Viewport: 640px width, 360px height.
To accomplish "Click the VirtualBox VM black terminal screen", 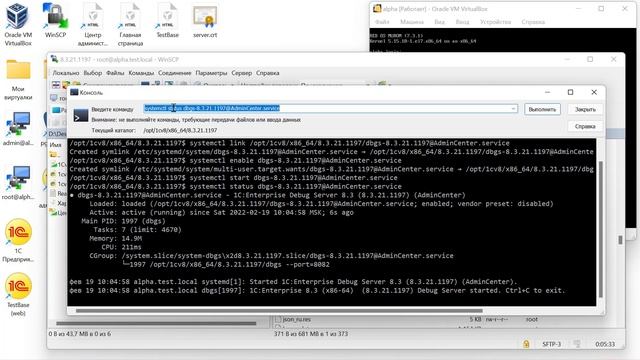I will 502,40.
